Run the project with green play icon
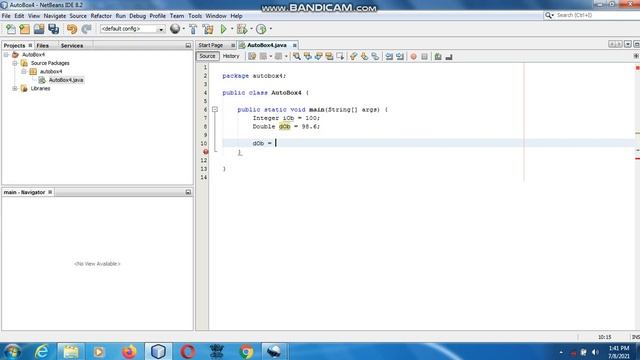Image resolution: width=640 pixels, height=360 pixels. coord(223,29)
